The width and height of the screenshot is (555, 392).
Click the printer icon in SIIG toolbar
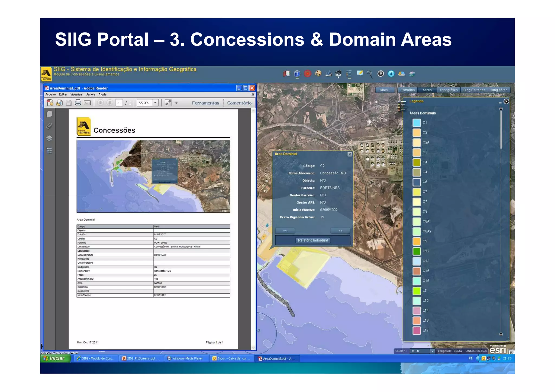click(x=328, y=74)
